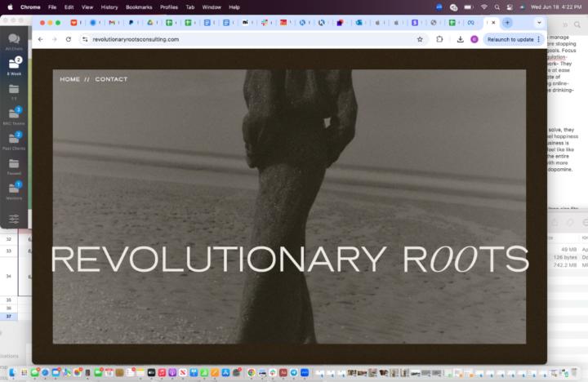Bookmark this page with the star icon

tap(420, 39)
